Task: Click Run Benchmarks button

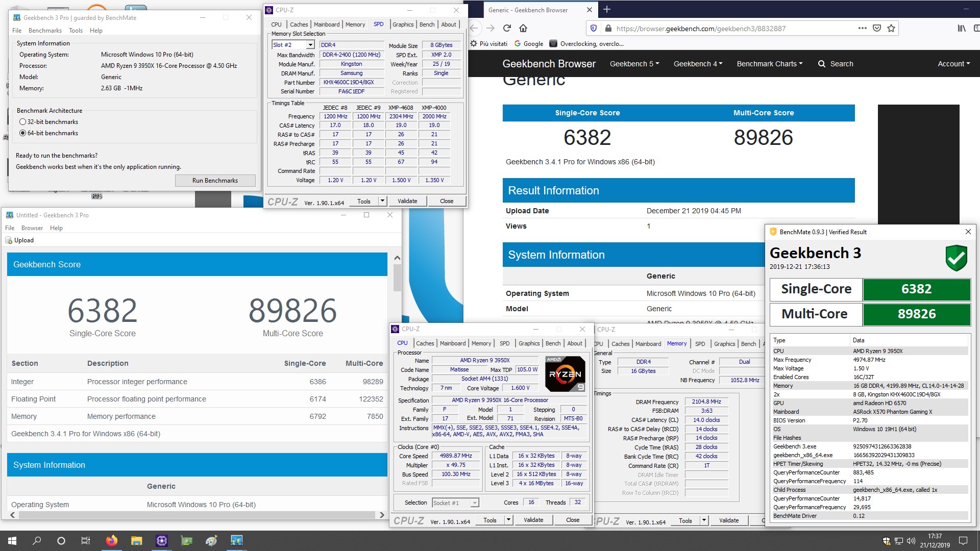Action: [x=215, y=181]
